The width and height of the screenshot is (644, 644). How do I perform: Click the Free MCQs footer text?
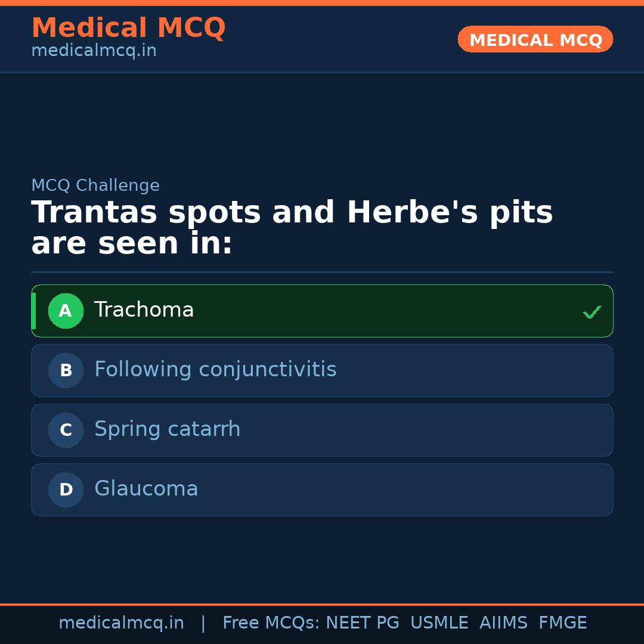point(271,623)
